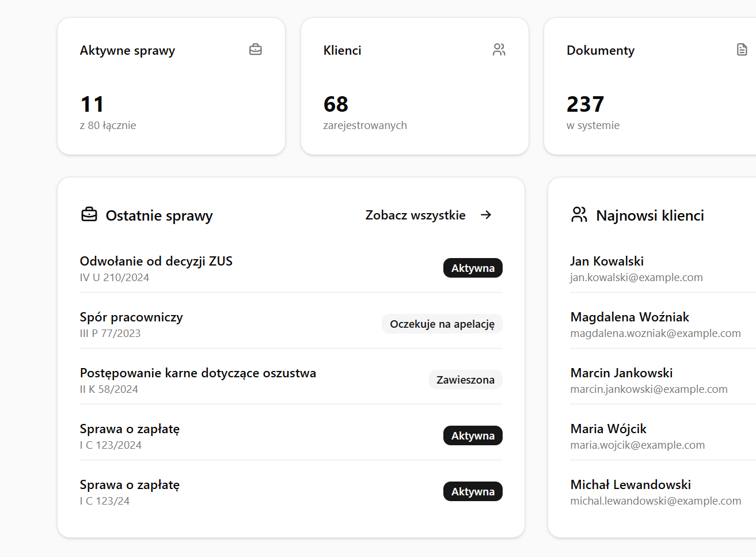756x557 pixels.
Task: Open Sprawa o zapłatę I C 123/2024
Action: click(130, 429)
